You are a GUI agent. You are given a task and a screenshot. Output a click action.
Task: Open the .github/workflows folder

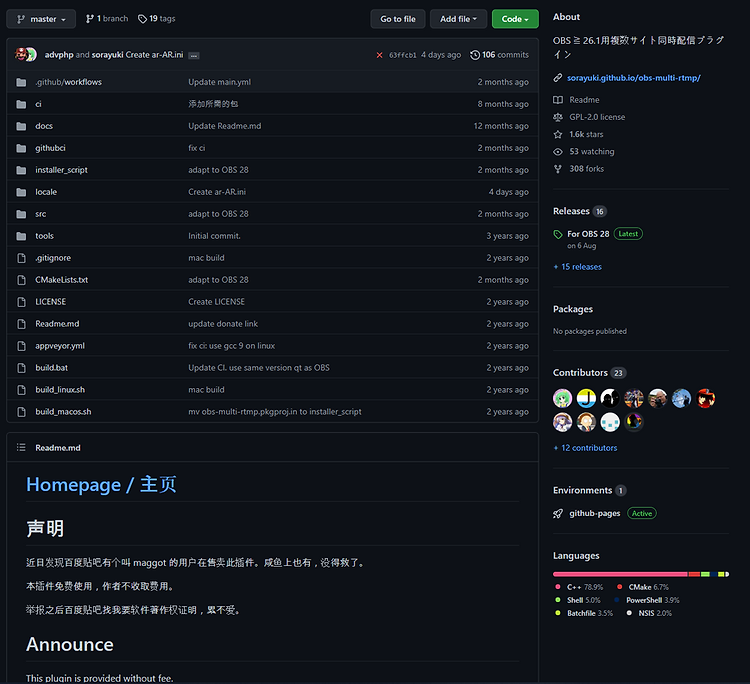[x=68, y=82]
